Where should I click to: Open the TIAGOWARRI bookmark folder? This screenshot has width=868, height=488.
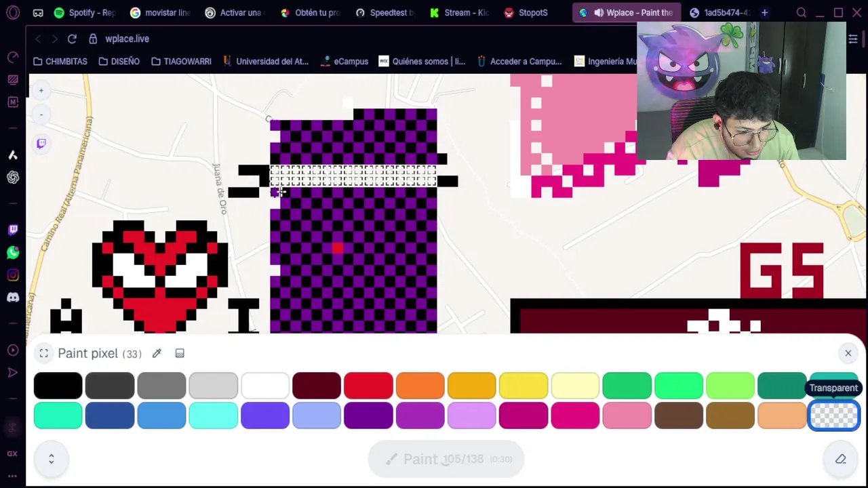tap(181, 61)
